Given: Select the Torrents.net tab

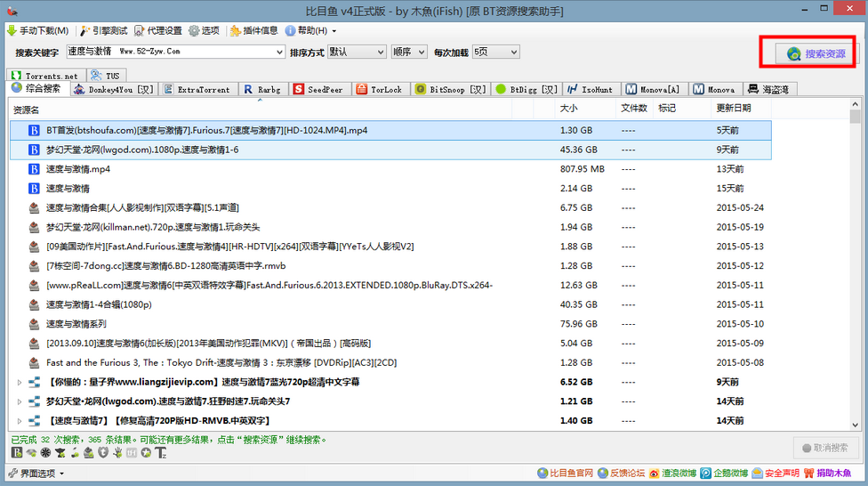Looking at the screenshot, I should click(46, 76).
